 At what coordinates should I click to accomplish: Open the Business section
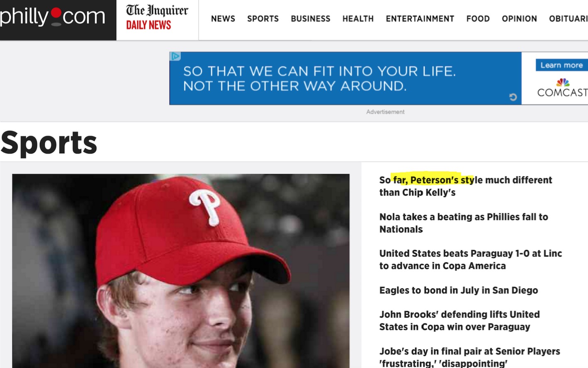pyautogui.click(x=310, y=19)
